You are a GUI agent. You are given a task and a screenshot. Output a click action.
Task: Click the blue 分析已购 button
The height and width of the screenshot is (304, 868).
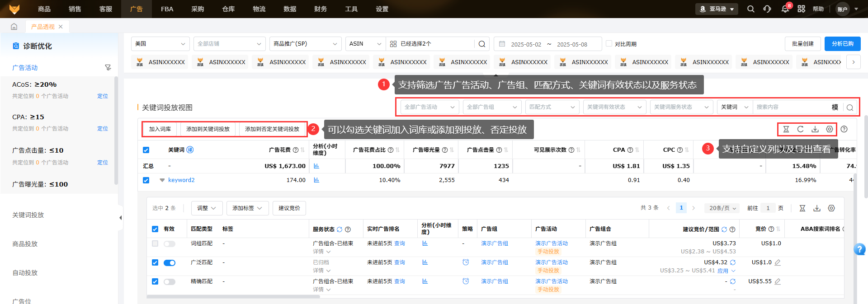tap(842, 44)
